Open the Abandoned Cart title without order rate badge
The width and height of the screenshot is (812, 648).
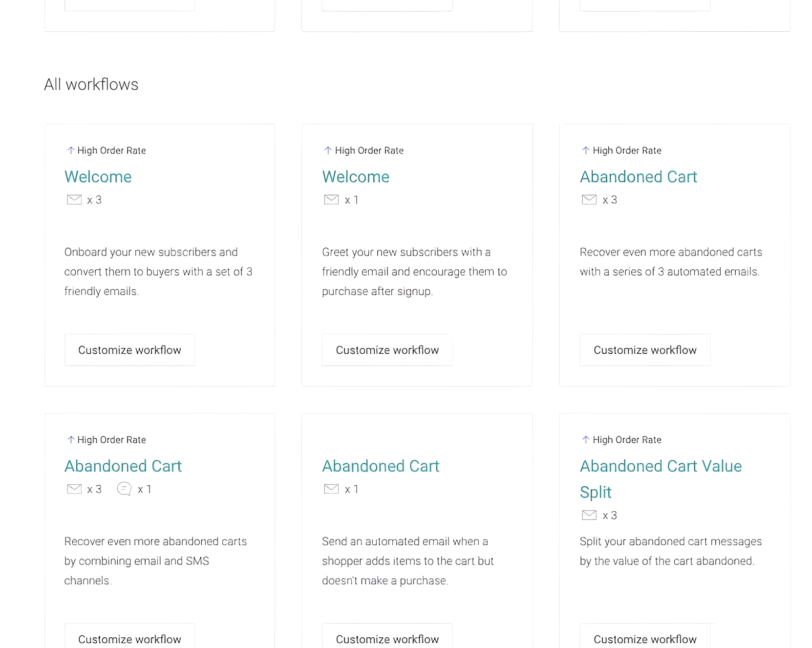pos(381,466)
